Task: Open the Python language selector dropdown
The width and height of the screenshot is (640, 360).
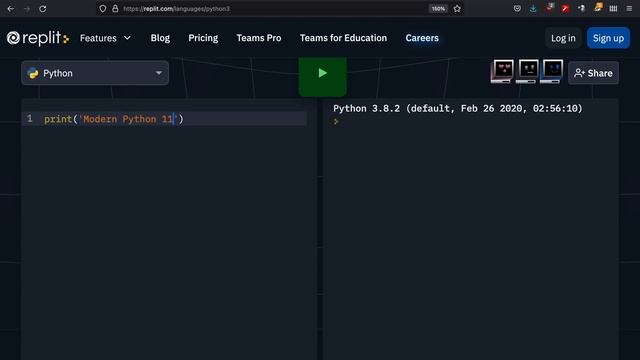Action: pyautogui.click(x=95, y=73)
